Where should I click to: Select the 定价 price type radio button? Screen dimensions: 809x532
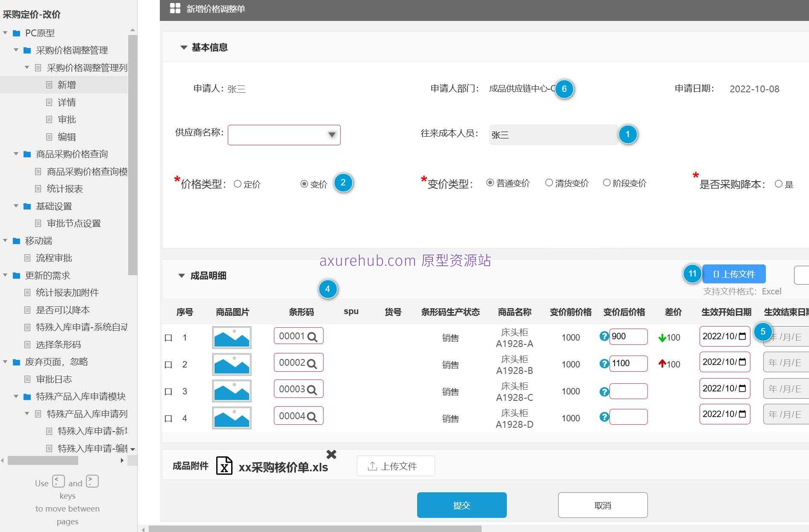click(238, 184)
